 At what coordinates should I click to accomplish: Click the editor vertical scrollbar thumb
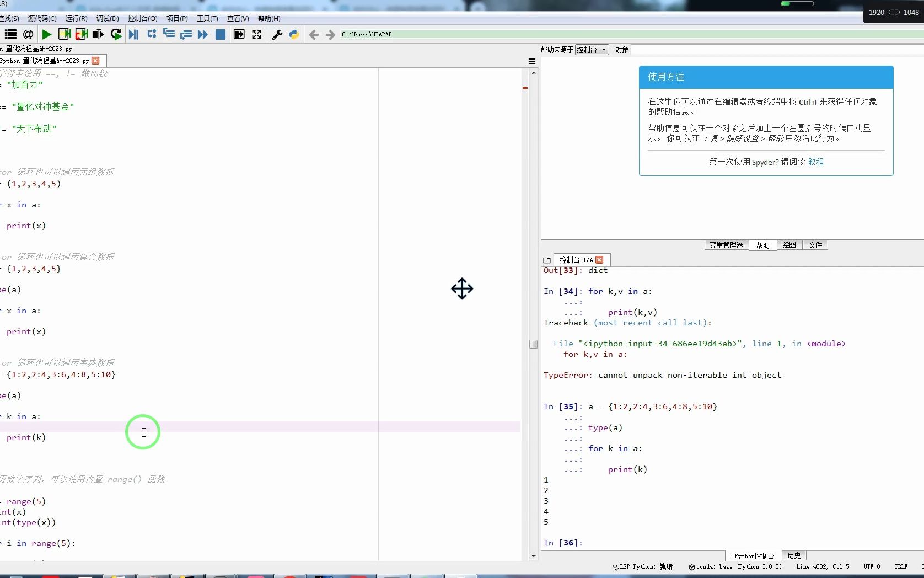pyautogui.click(x=533, y=344)
